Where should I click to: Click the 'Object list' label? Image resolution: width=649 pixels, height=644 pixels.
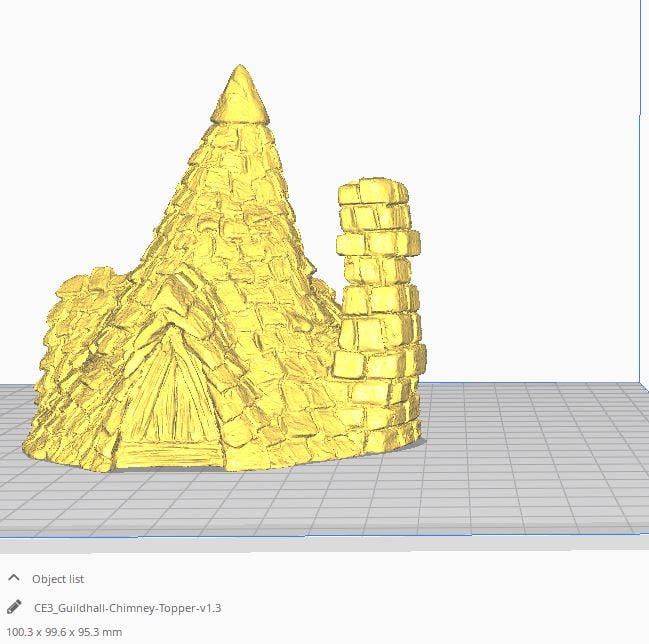pyautogui.click(x=58, y=579)
